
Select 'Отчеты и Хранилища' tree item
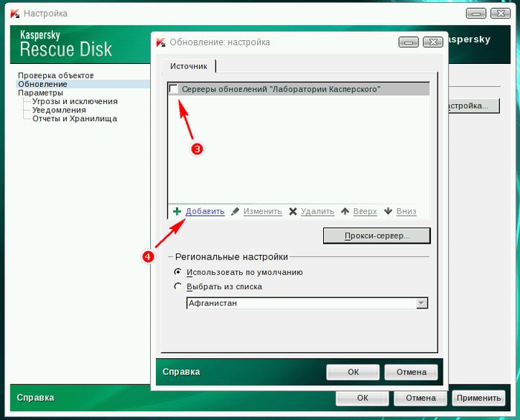pos(74,118)
